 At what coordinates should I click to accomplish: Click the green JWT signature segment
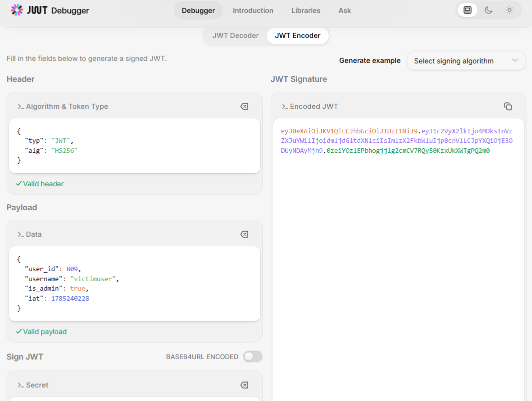pos(408,151)
